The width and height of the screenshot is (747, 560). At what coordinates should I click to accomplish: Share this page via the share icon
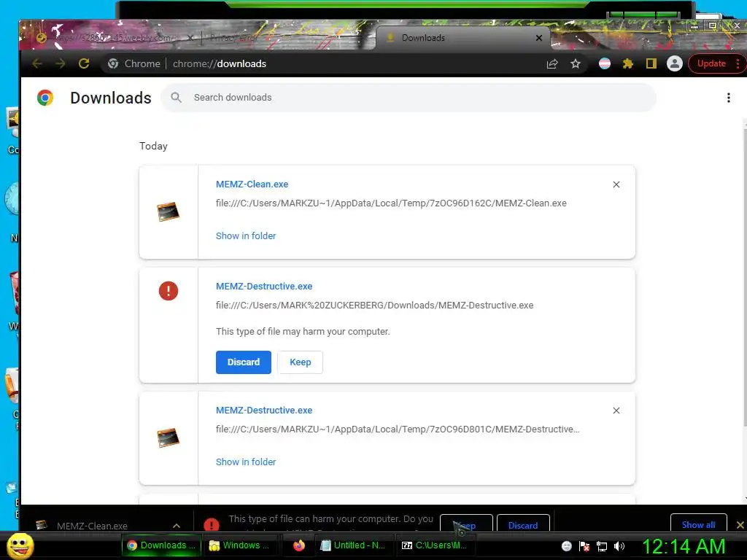(552, 64)
